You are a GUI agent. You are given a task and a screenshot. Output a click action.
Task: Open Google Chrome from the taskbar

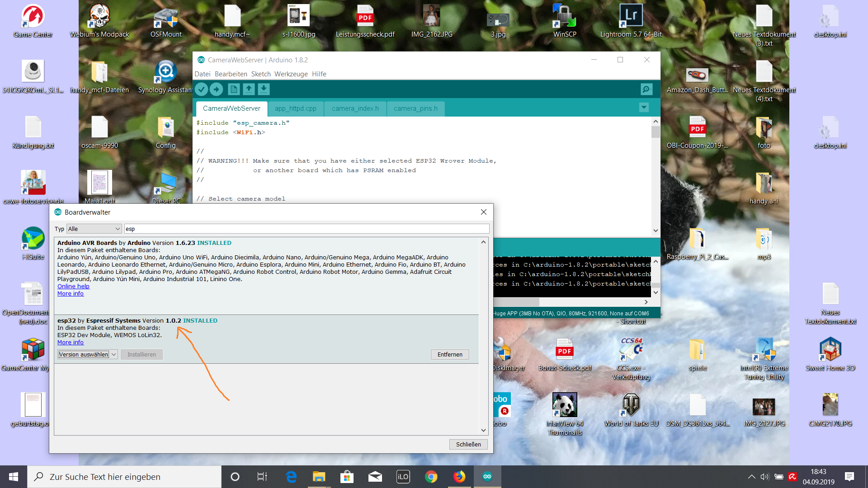pos(431,477)
